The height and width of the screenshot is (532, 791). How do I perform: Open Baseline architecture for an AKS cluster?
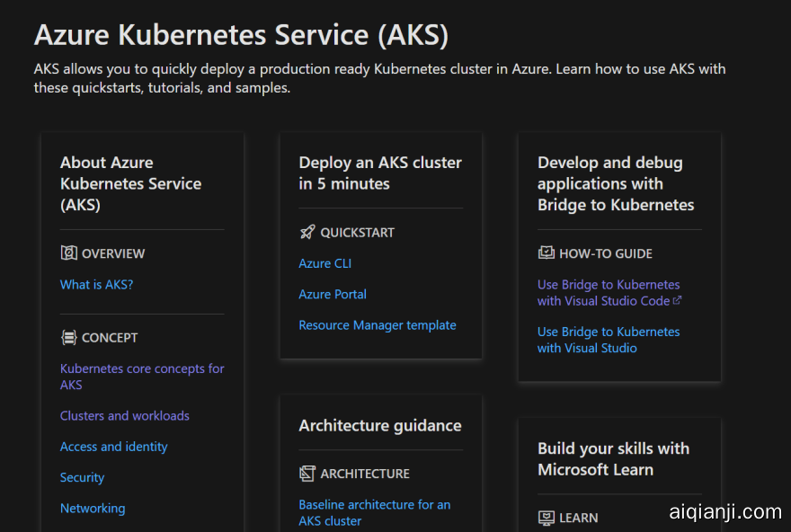click(x=374, y=512)
